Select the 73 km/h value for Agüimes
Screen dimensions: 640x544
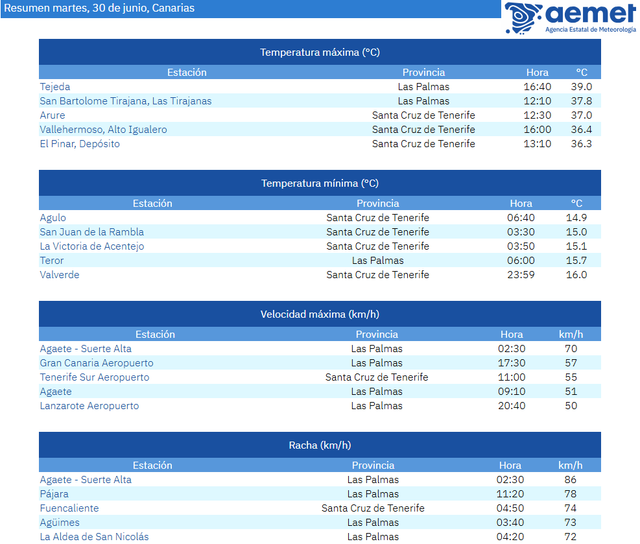pos(570,522)
